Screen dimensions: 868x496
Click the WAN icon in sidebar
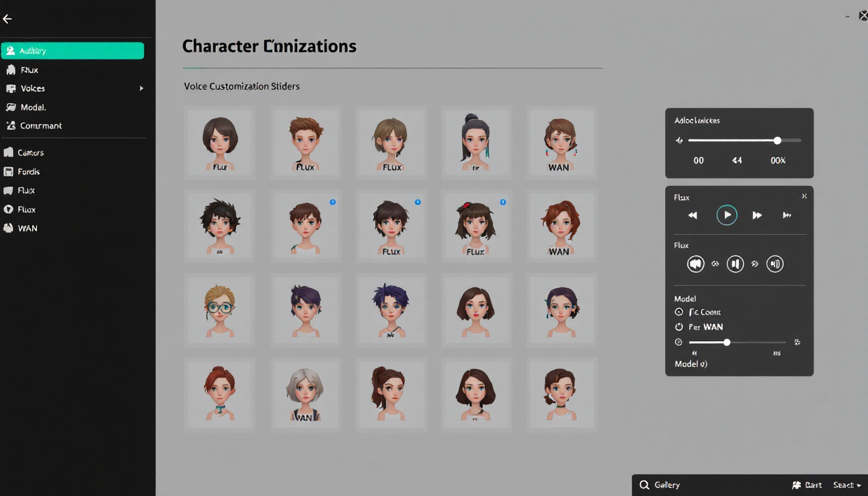click(x=8, y=228)
